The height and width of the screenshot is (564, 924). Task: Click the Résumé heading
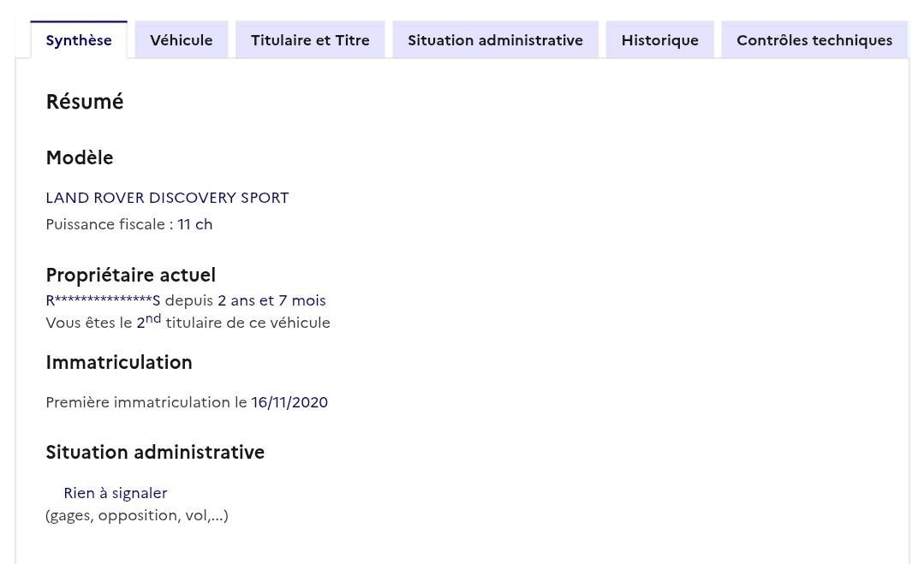pos(85,102)
